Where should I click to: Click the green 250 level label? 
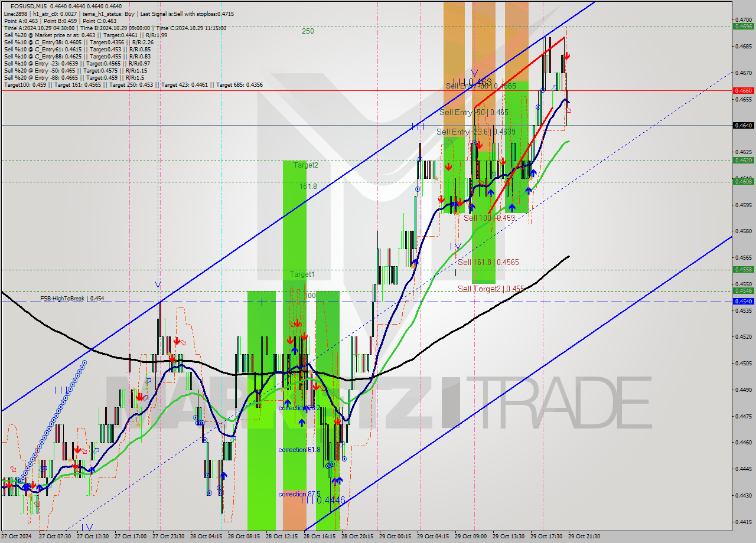coord(308,31)
